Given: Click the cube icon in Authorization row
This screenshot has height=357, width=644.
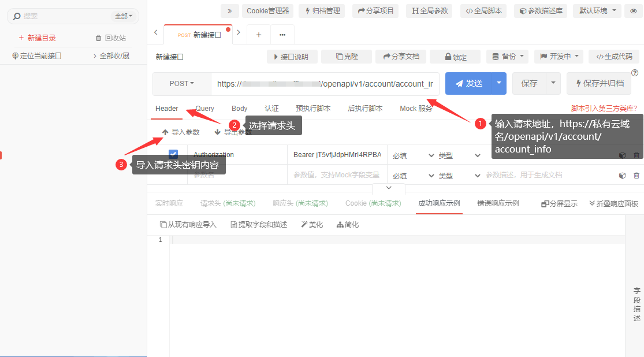Looking at the screenshot, I should pyautogui.click(x=622, y=155).
